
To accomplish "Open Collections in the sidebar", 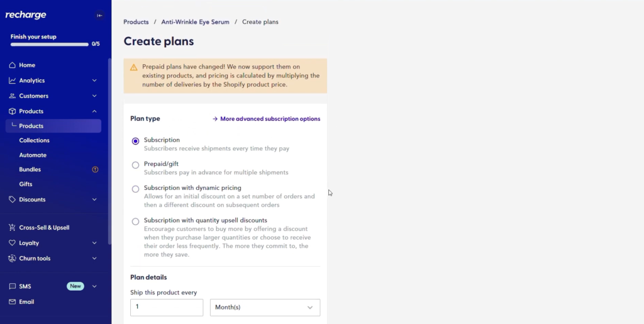I will [34, 140].
